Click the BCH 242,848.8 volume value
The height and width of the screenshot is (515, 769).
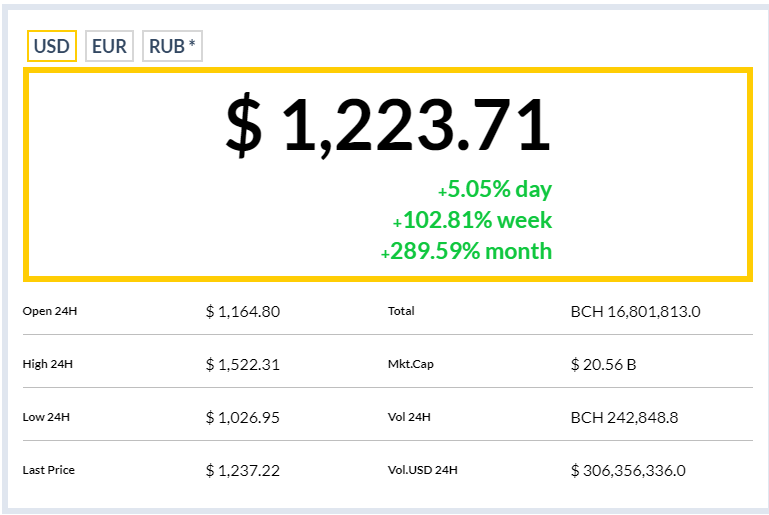[x=624, y=417]
